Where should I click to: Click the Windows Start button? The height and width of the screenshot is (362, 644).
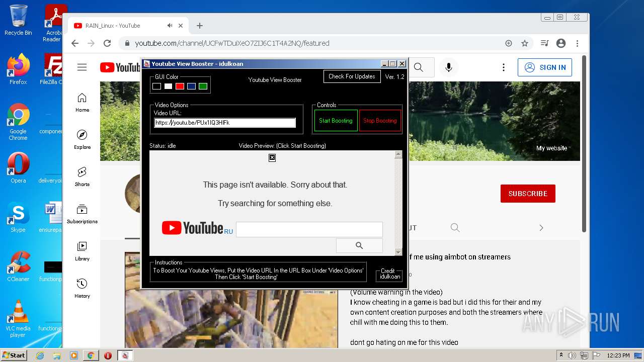14,355
